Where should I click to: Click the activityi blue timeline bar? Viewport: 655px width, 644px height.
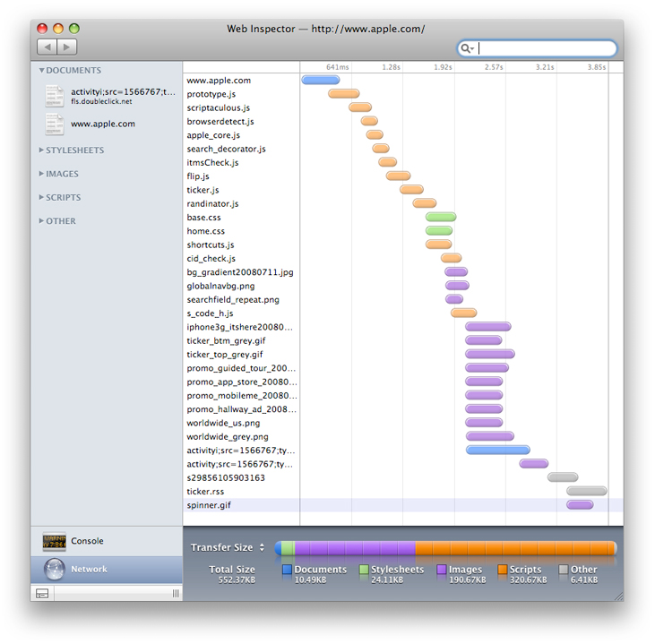coord(498,450)
